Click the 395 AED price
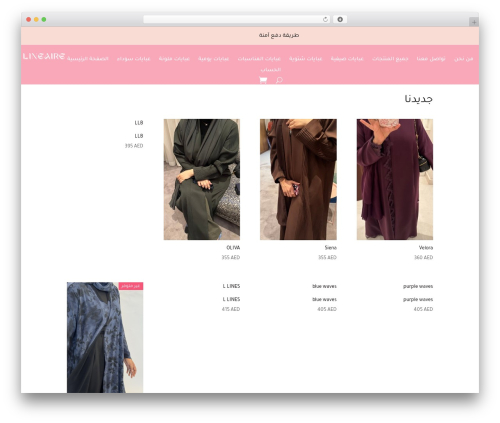Screen dimensions: 500x423 (x=134, y=146)
